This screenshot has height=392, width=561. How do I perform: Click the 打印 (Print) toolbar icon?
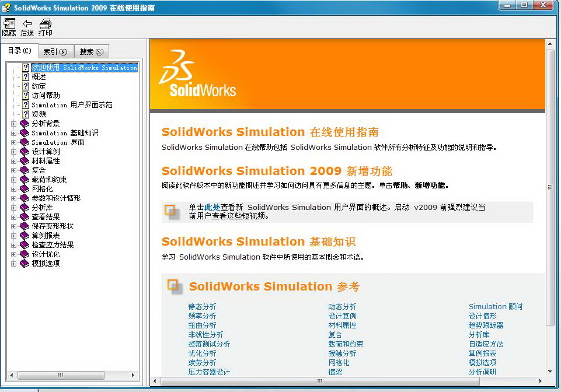(44, 26)
